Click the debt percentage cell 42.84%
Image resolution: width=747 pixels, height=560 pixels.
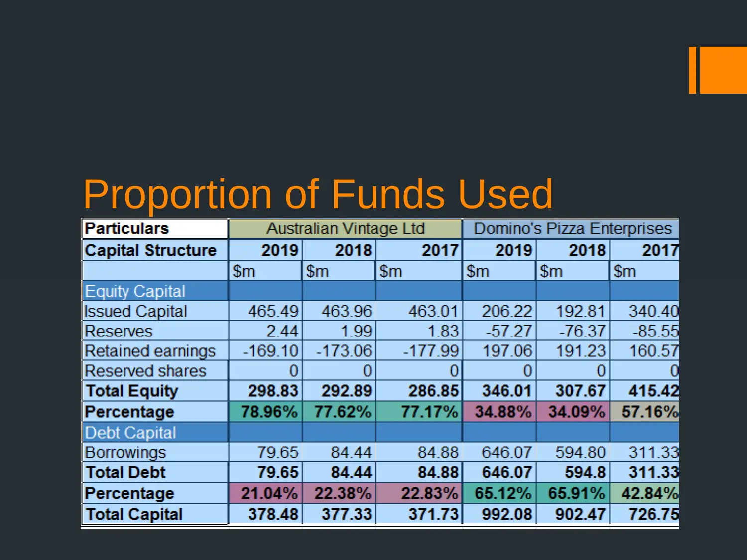pos(644,493)
